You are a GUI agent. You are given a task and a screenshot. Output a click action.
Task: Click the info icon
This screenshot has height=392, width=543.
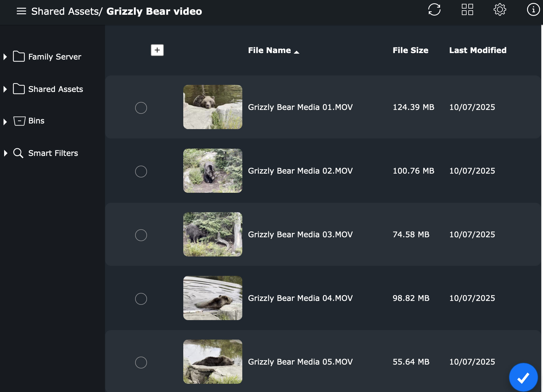pos(533,10)
